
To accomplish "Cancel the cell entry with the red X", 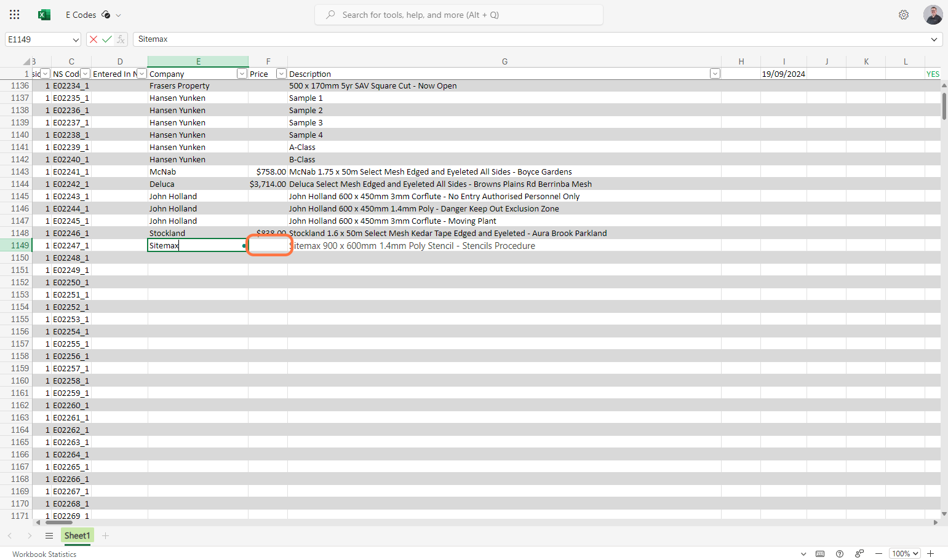I will tap(94, 39).
